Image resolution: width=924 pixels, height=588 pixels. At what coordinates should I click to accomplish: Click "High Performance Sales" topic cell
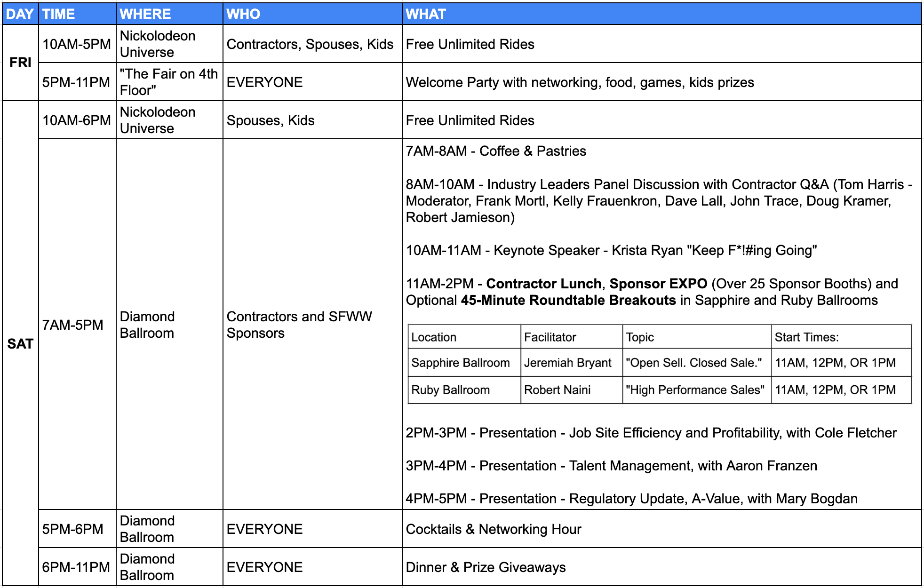694,390
